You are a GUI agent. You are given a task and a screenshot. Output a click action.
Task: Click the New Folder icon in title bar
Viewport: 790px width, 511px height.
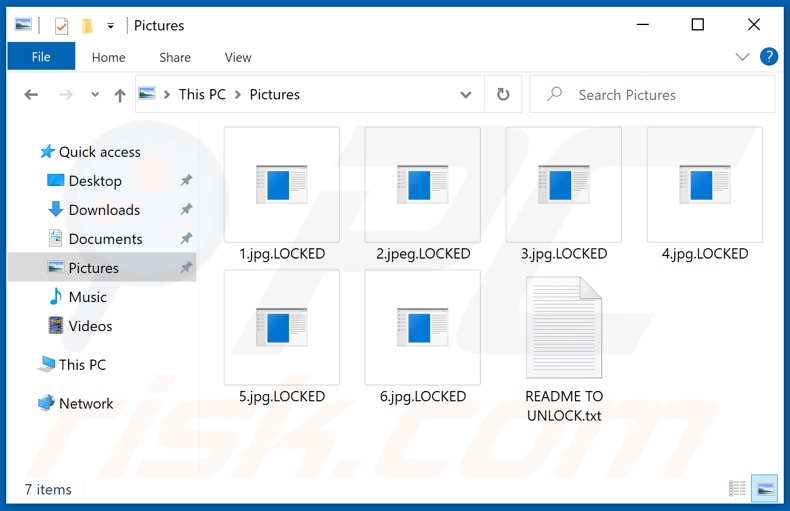pos(87,26)
